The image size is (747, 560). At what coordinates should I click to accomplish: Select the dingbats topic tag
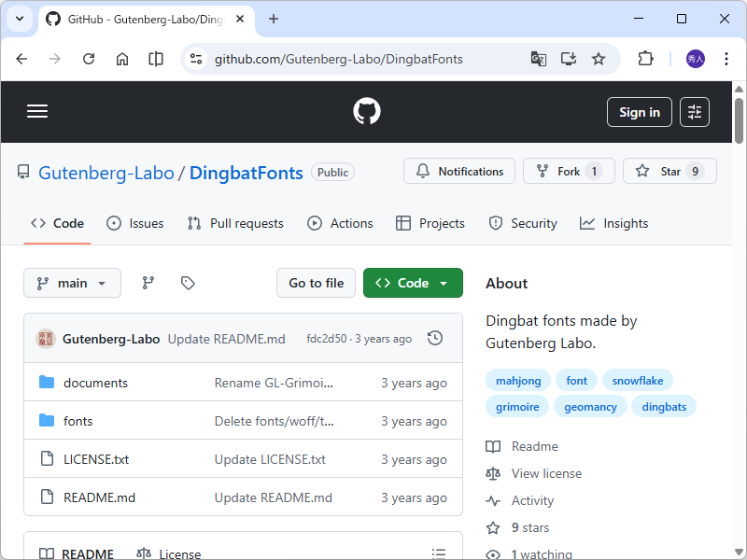click(664, 407)
